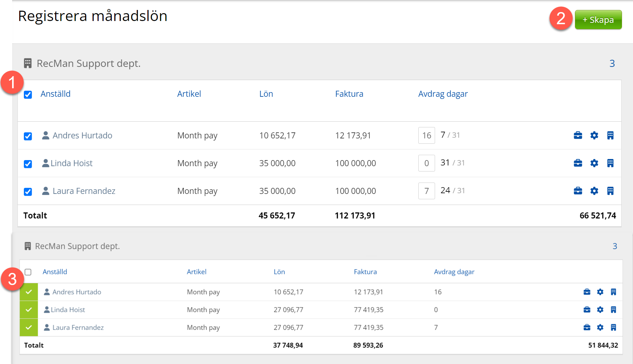Click deduction days input for Laura Fernandez
Screen dimensions: 633x364
click(426, 191)
